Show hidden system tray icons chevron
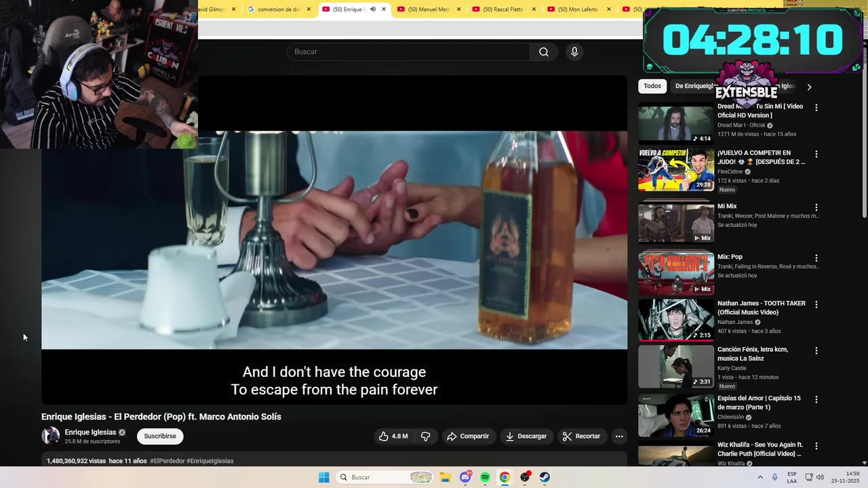868x488 pixels. pos(760,477)
